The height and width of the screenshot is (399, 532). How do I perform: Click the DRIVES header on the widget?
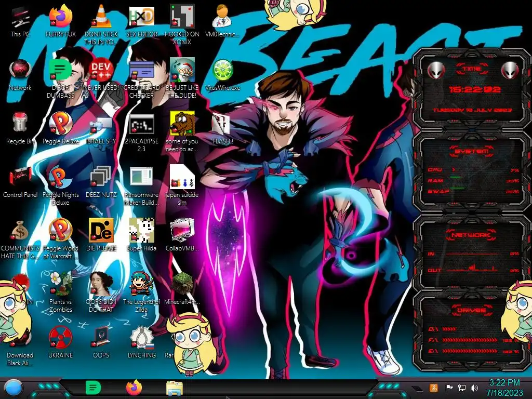pyautogui.click(x=472, y=310)
